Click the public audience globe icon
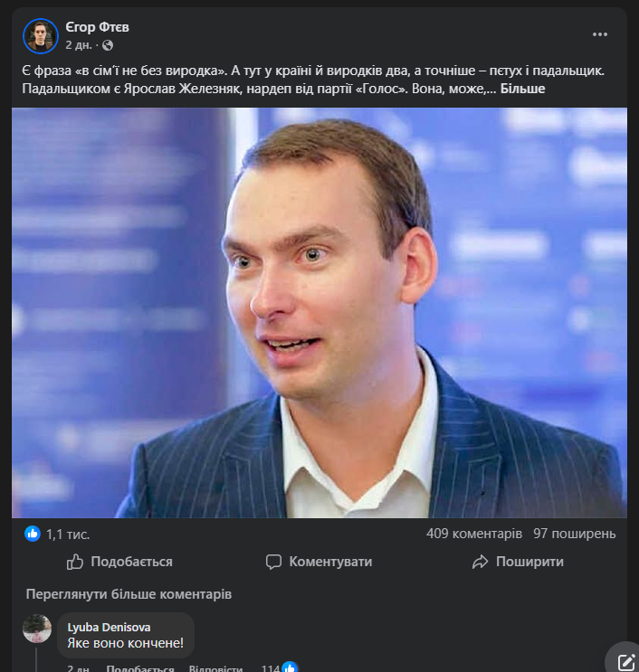 click(x=108, y=44)
